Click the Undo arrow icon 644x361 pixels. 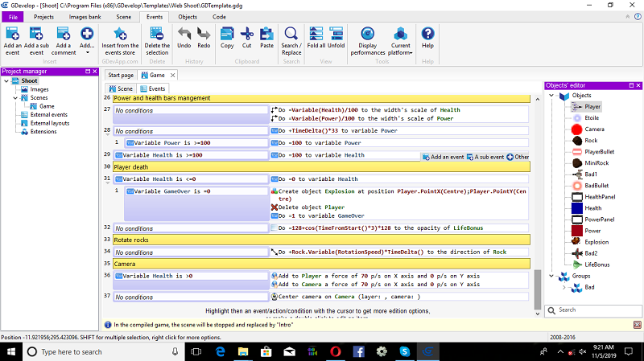point(184,34)
